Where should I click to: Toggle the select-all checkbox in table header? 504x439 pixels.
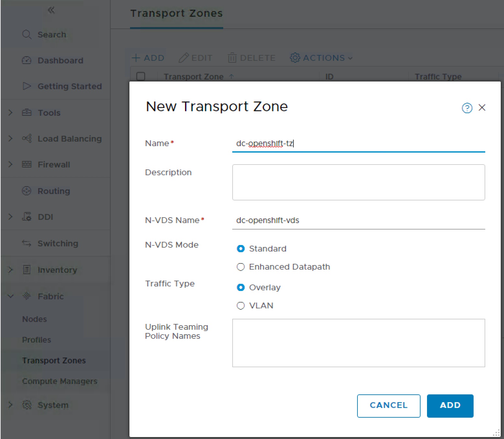[x=141, y=76]
